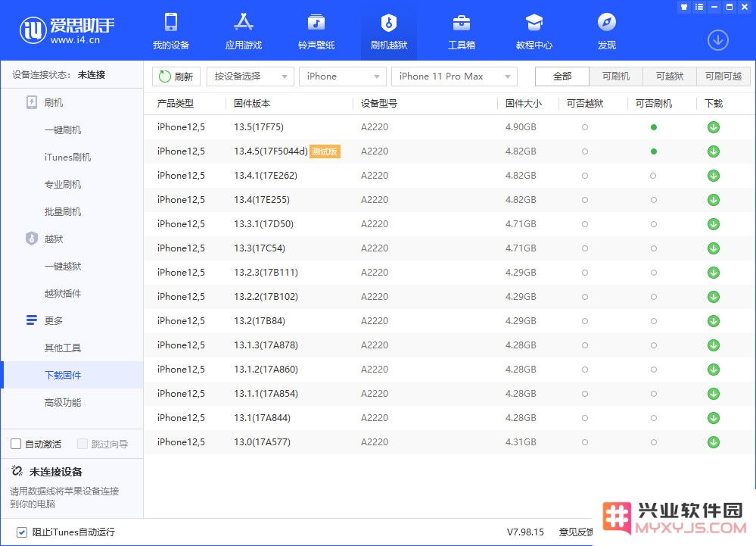Viewport: 756px width, 546px height.
Task: Sort by the 设备型号 column header
Action: (379, 103)
